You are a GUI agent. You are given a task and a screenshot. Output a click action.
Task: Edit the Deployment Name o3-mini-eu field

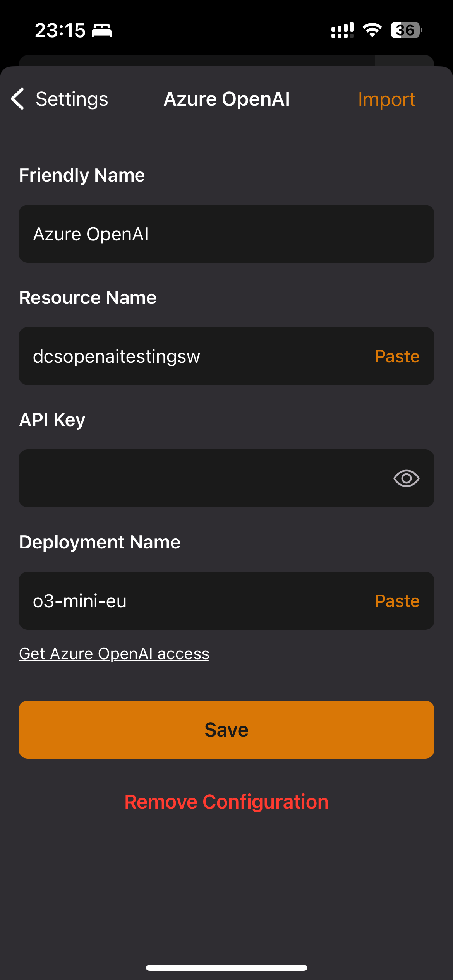(226, 601)
